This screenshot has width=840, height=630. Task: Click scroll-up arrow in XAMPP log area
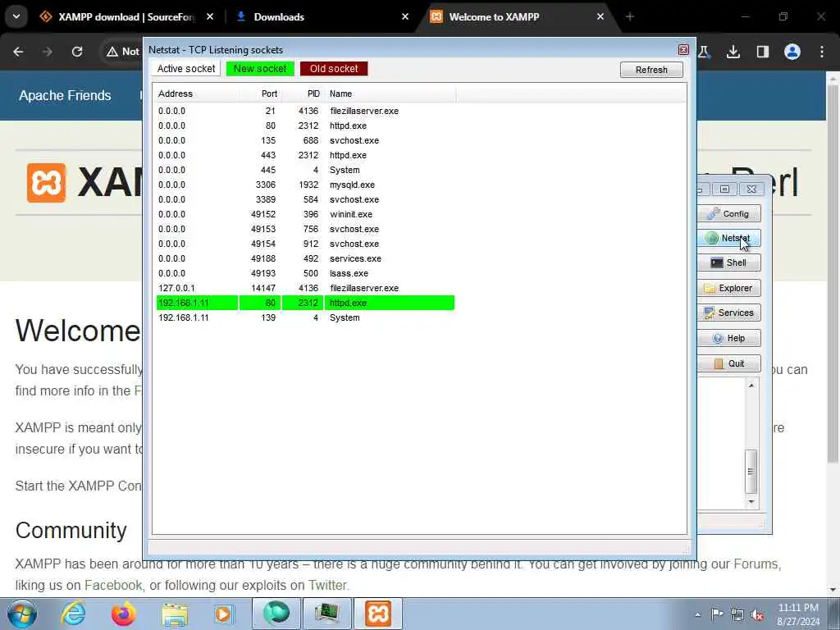[x=751, y=386]
